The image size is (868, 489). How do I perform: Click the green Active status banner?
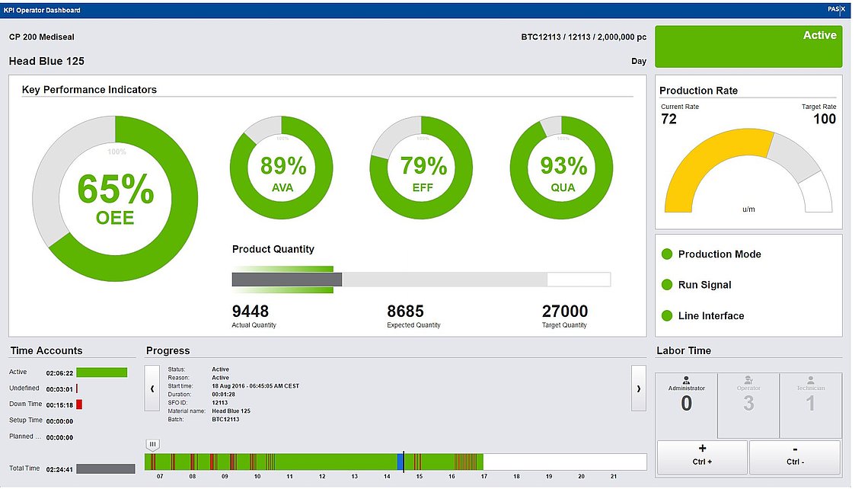click(x=748, y=46)
